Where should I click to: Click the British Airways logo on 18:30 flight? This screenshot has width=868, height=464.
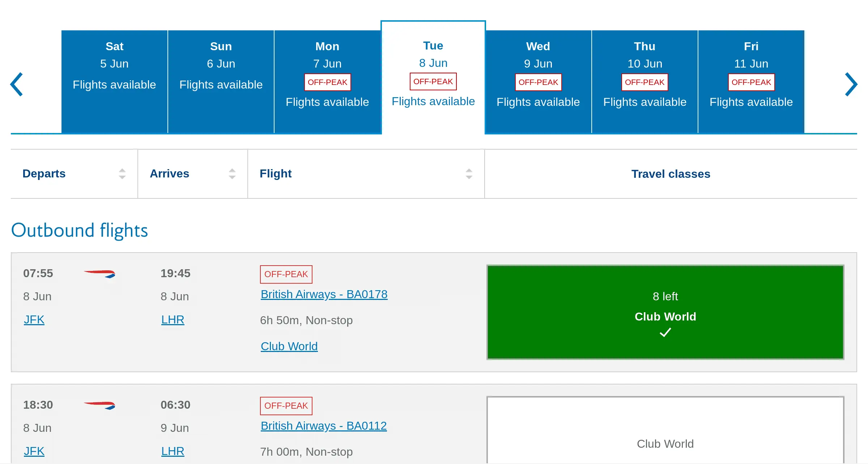(99, 405)
